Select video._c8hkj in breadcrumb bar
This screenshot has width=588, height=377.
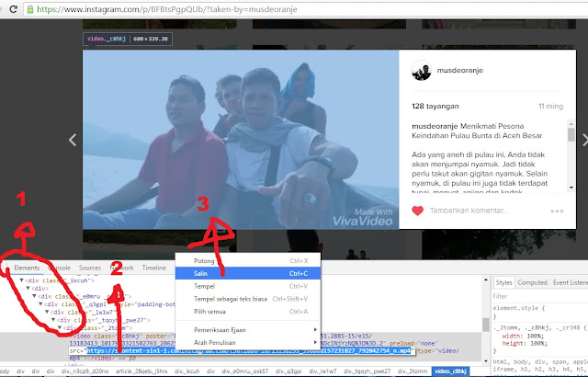click(x=450, y=371)
